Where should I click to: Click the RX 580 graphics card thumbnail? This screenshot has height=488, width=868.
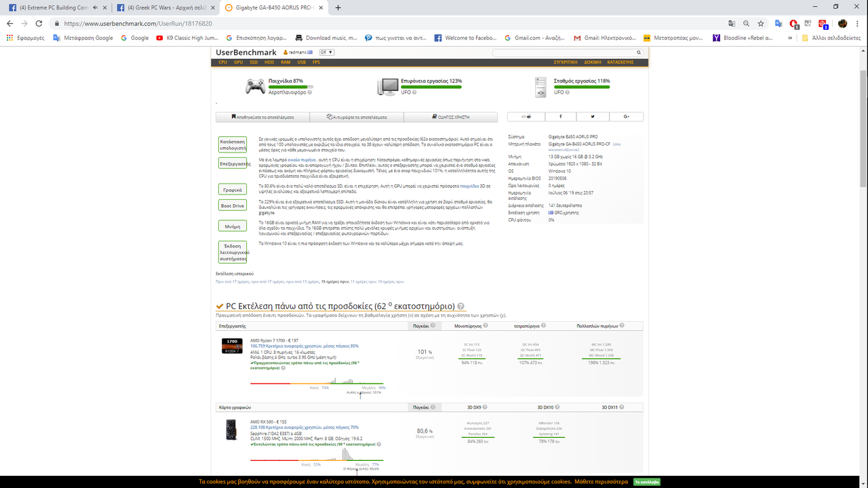(232, 430)
